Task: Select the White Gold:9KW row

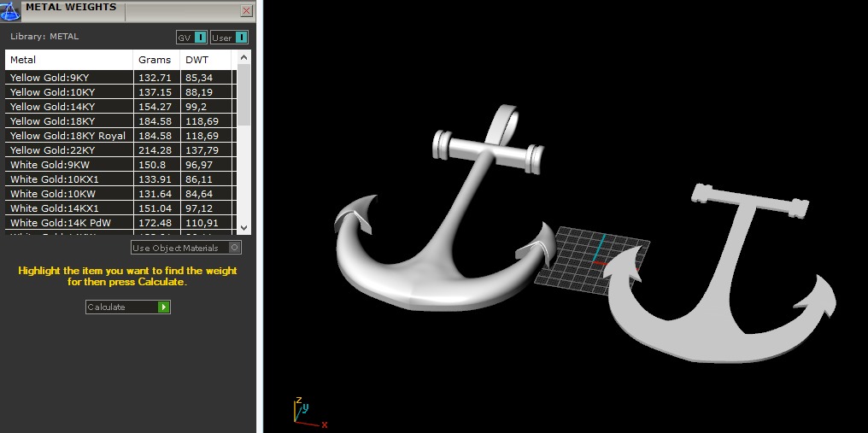Action: (x=120, y=165)
